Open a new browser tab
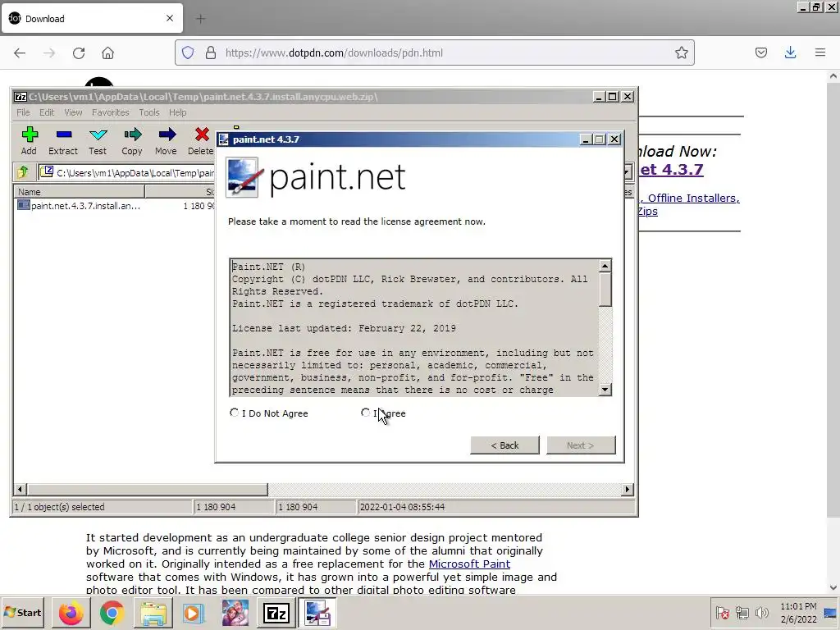This screenshot has width=840, height=630. coord(200,19)
